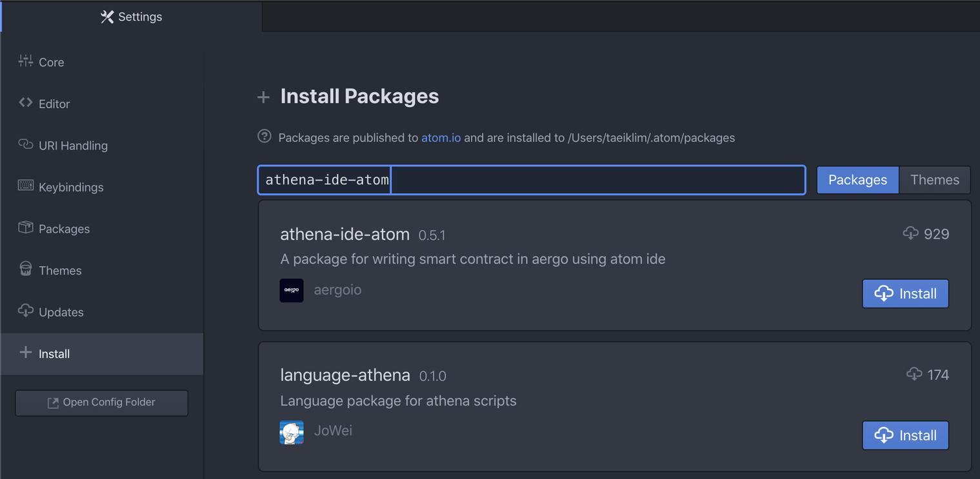Click the Editor code brackets icon
Image resolution: width=980 pixels, height=479 pixels.
tap(26, 103)
